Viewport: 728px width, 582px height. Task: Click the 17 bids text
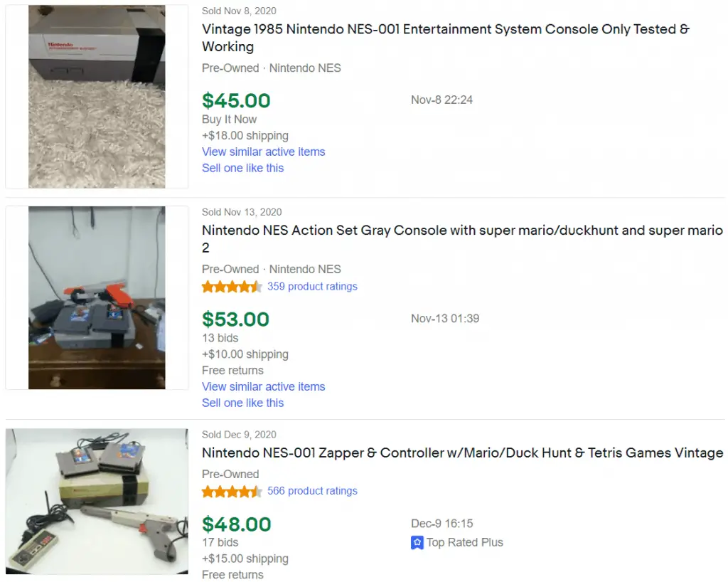(220, 543)
